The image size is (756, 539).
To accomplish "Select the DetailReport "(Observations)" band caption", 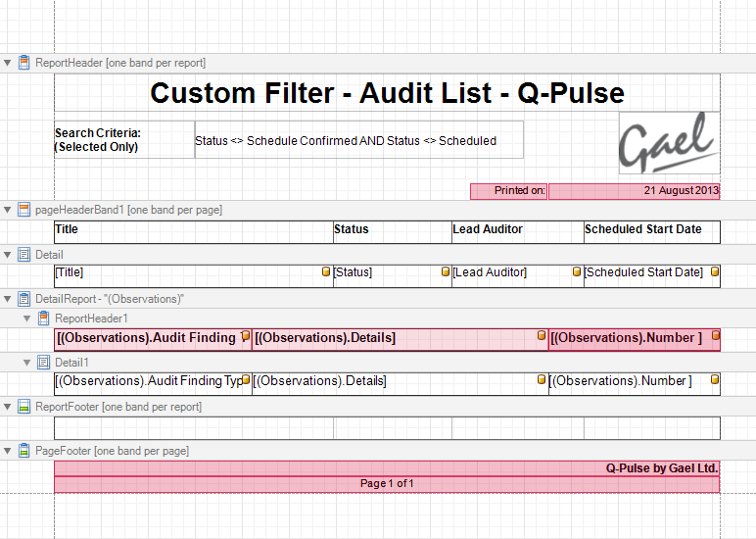I will [x=110, y=299].
